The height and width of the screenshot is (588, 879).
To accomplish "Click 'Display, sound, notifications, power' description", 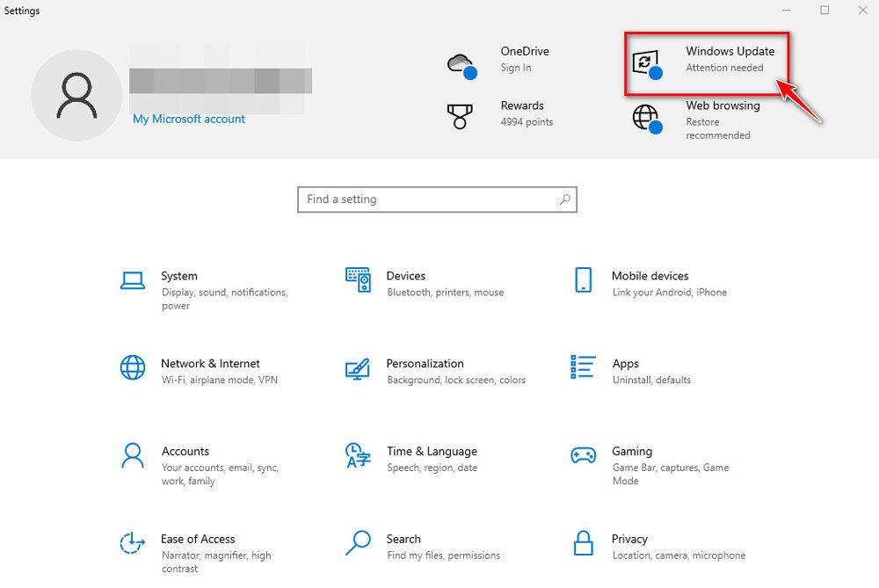I will [x=225, y=299].
